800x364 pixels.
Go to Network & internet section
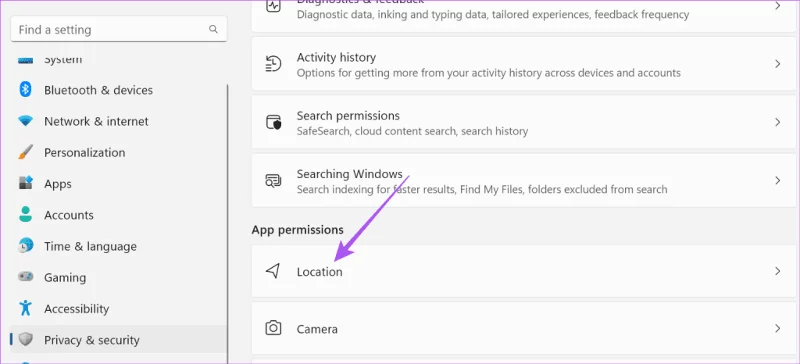pyautogui.click(x=96, y=122)
